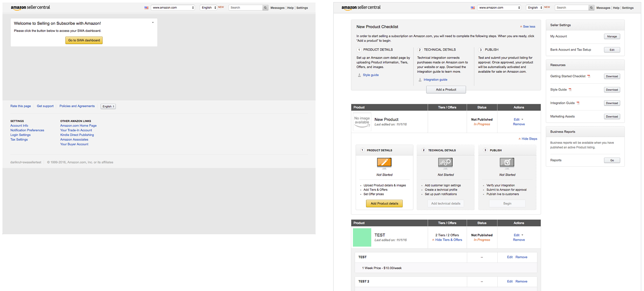The width and height of the screenshot is (644, 291).
Task: Download the Getting Started Checklist
Action: pos(612,76)
